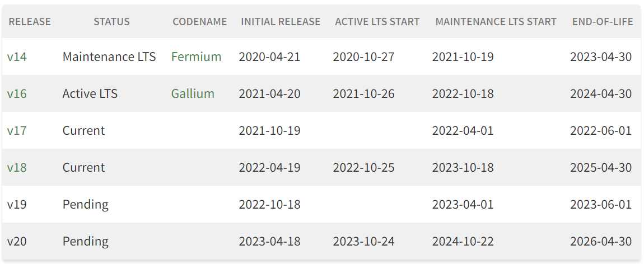644x264 pixels.
Task: Click the Active LTS Start header
Action: click(x=377, y=22)
